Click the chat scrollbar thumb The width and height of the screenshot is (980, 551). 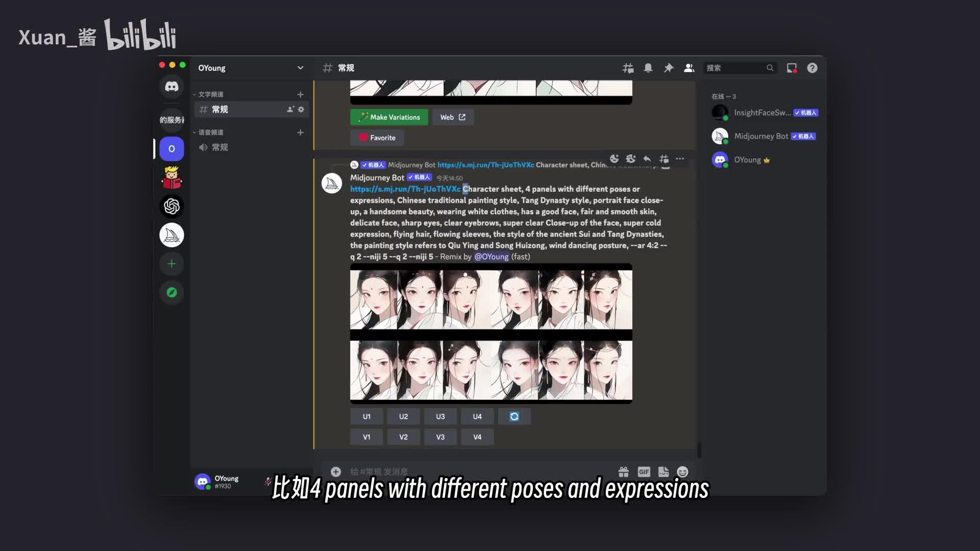(699, 449)
